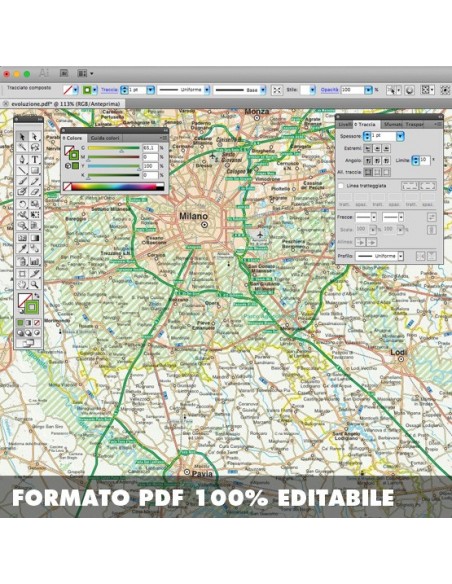Screen dimensions: 452x584
Task: Open the Profilo Uniforme dropdown in panel
Action: pyautogui.click(x=401, y=256)
